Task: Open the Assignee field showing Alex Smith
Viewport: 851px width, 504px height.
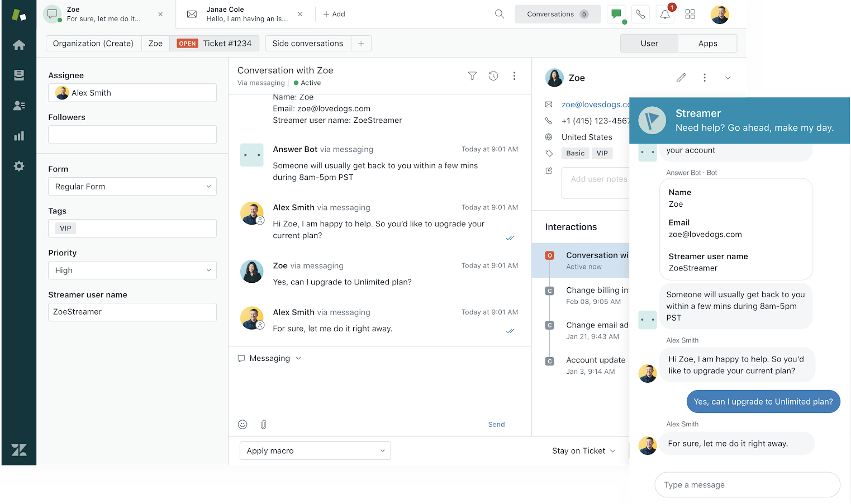Action: pos(132,93)
